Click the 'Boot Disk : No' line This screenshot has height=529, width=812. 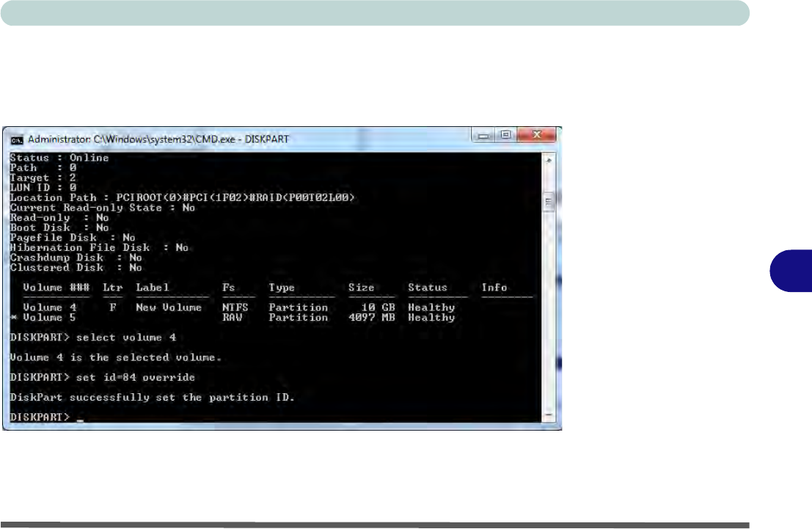pyautogui.click(x=59, y=227)
